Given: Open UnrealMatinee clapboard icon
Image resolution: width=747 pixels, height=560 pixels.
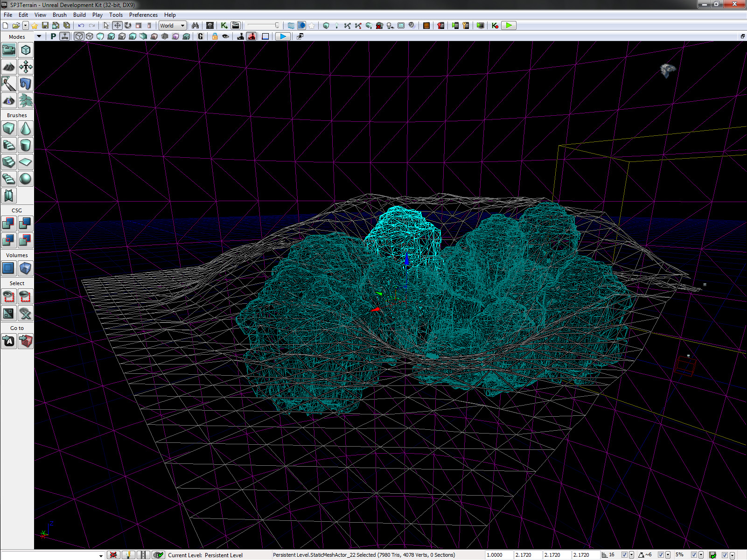Looking at the screenshot, I should point(236,26).
